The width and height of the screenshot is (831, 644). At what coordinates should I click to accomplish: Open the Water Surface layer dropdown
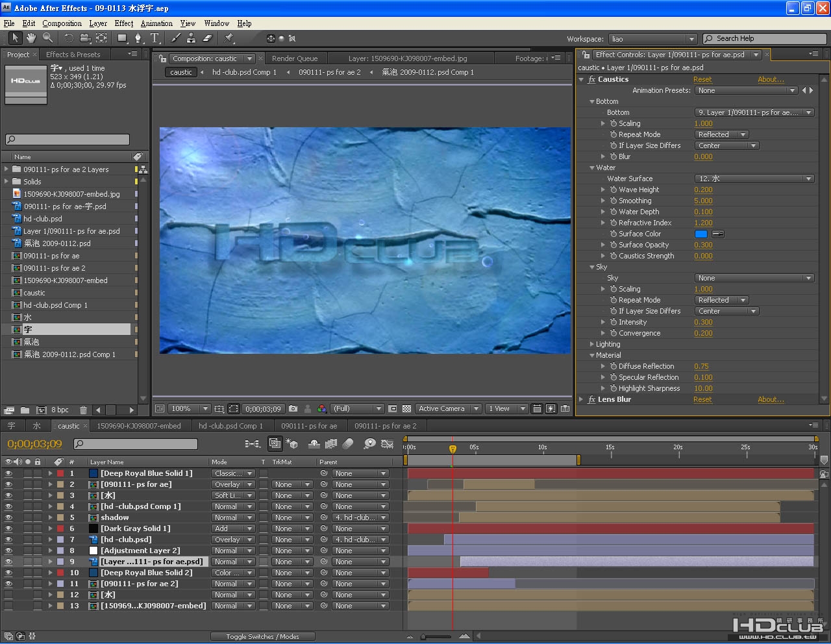[754, 179]
